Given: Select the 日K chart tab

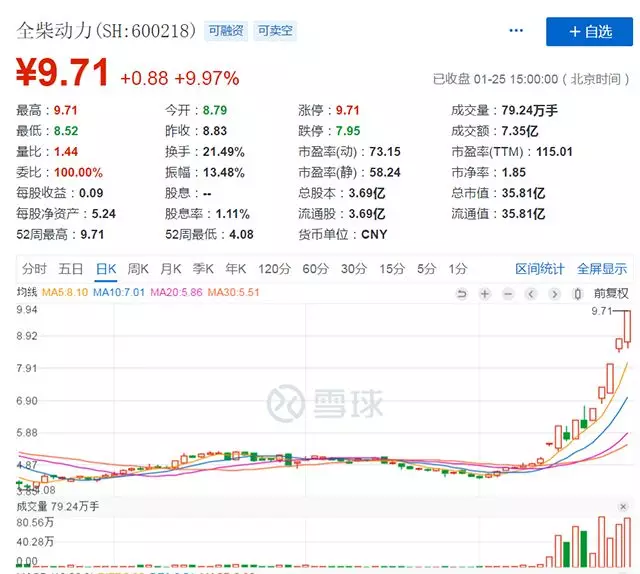Looking at the screenshot, I should tap(106, 269).
